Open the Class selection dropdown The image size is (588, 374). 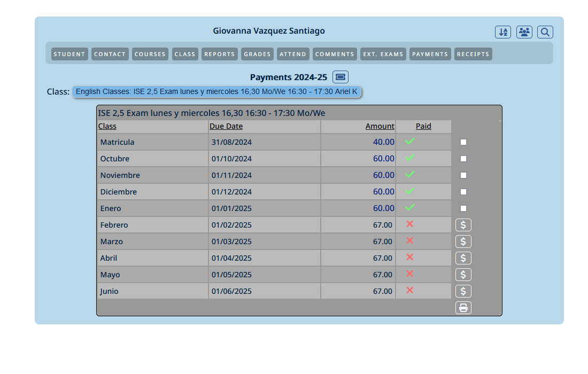click(x=216, y=92)
